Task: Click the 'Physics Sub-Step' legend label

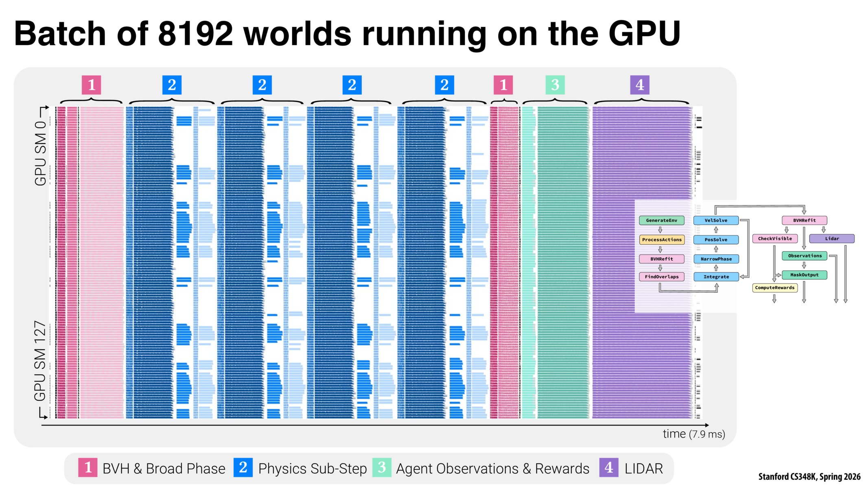Action: (313, 468)
